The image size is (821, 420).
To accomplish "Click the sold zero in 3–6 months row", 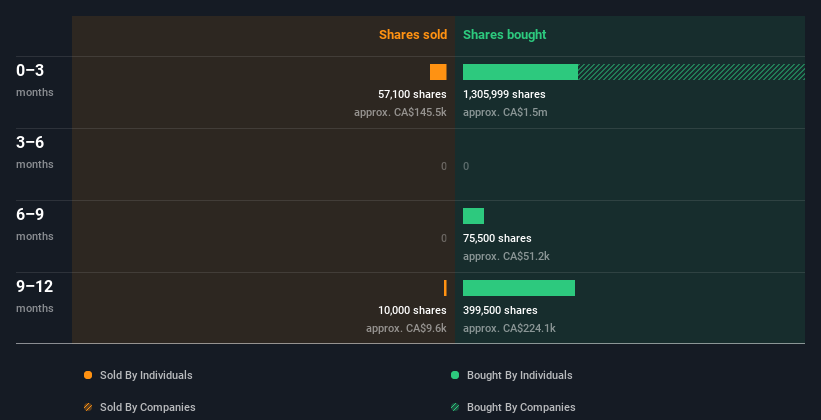I will (443, 167).
